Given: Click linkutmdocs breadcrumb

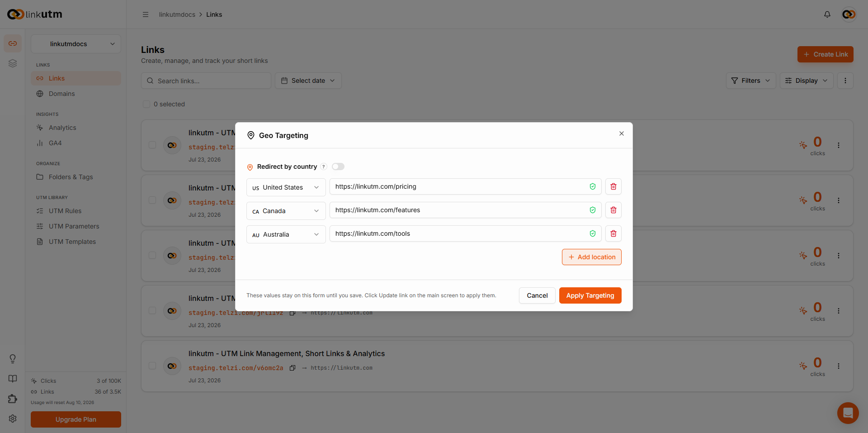Looking at the screenshot, I should pos(177,14).
